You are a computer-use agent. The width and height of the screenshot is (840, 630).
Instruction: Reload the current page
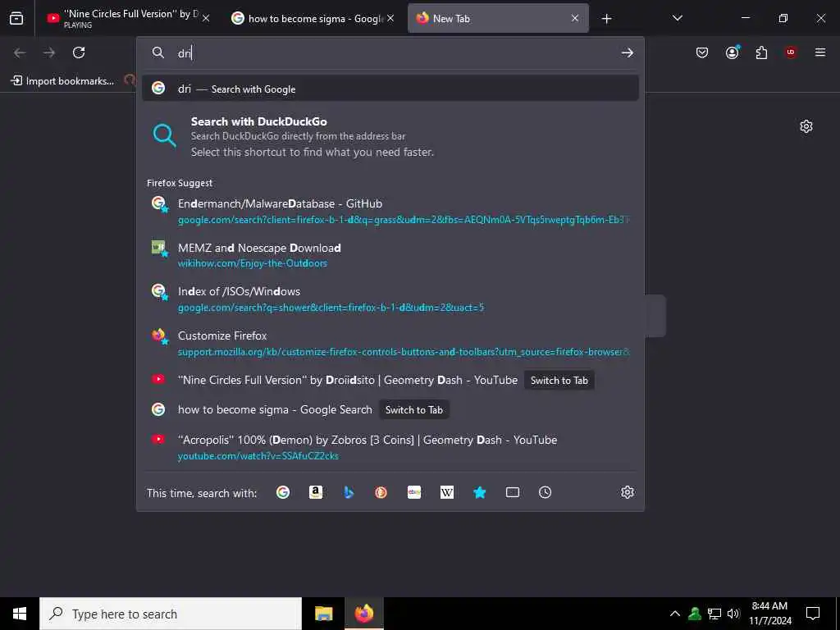click(79, 52)
